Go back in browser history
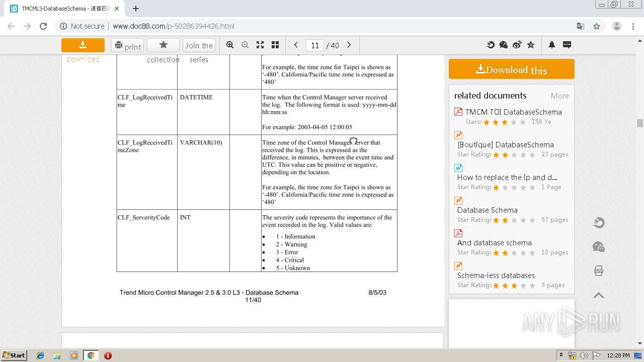Image resolution: width=644 pixels, height=362 pixels. pyautogui.click(x=11, y=26)
